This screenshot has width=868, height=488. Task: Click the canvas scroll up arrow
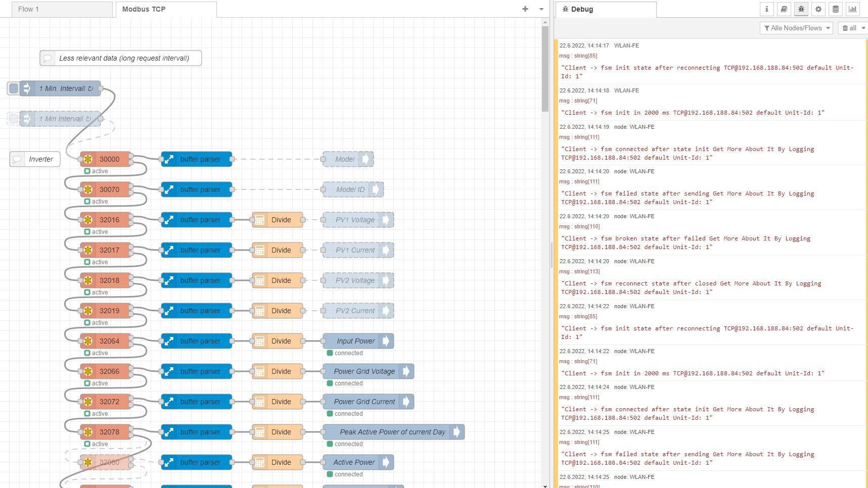click(545, 22)
